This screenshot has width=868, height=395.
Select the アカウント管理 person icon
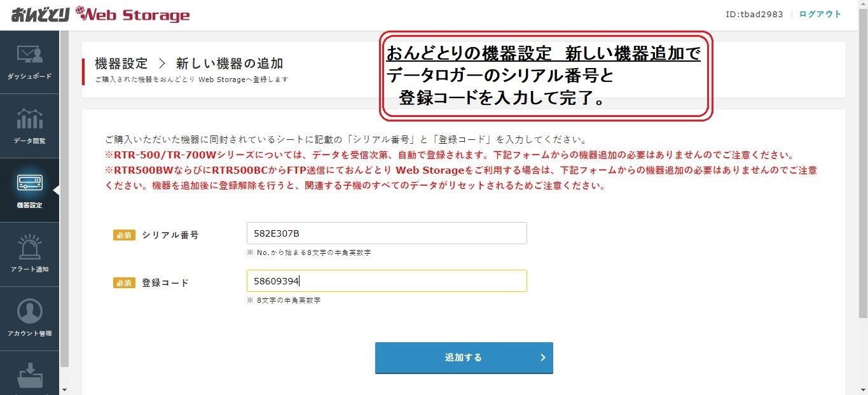coord(29,311)
